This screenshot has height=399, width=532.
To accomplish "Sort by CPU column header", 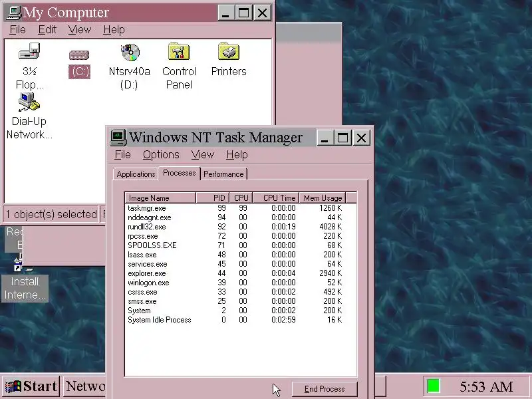I will point(241,198).
